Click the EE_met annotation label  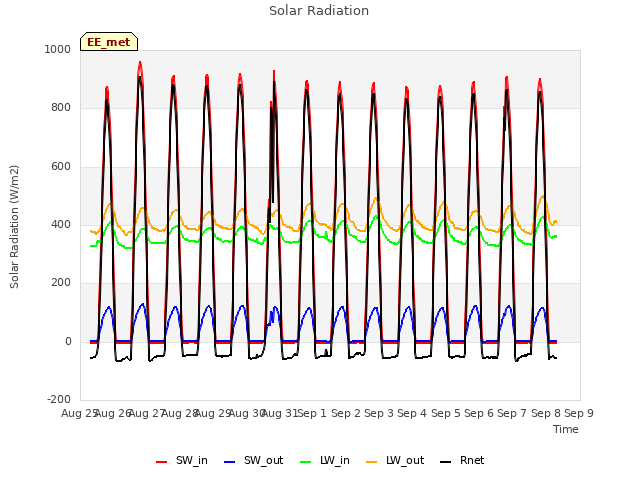109,42
